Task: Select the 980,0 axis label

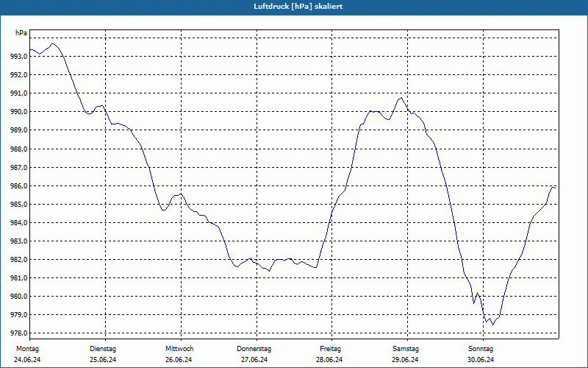Action: (19, 297)
